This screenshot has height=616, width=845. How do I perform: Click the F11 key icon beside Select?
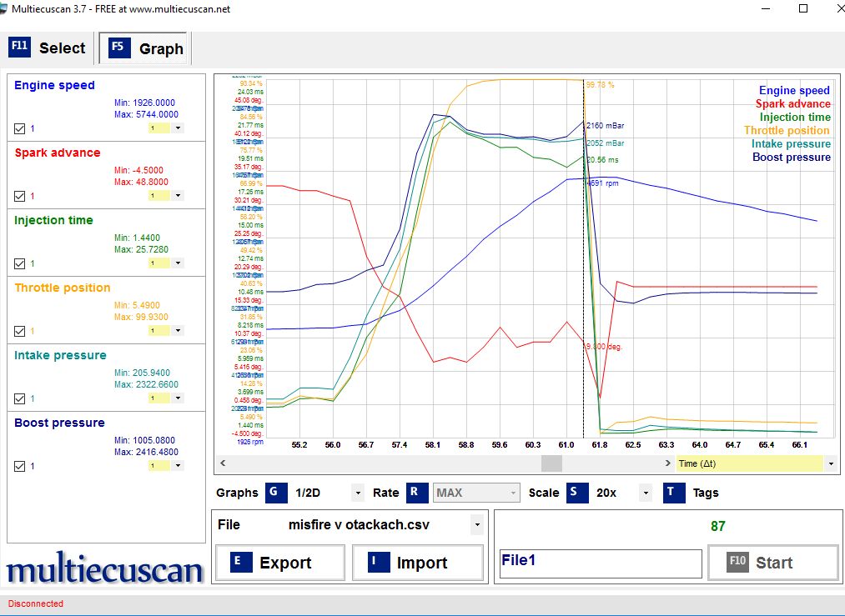[19, 48]
